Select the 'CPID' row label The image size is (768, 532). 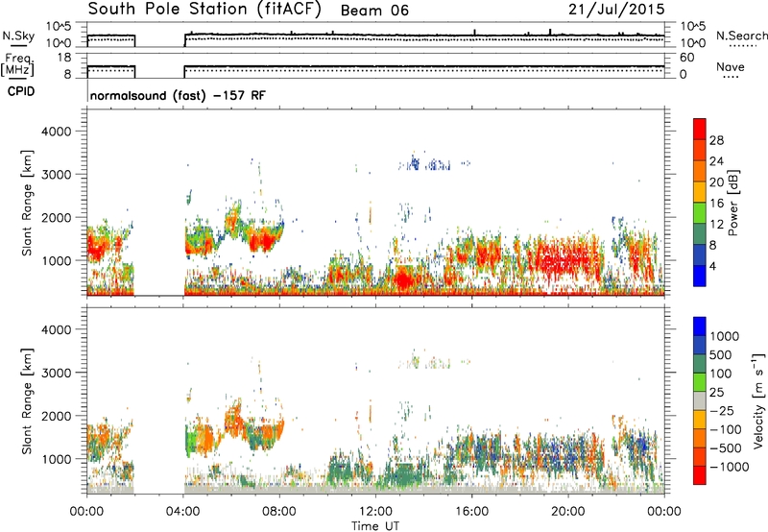21,91
